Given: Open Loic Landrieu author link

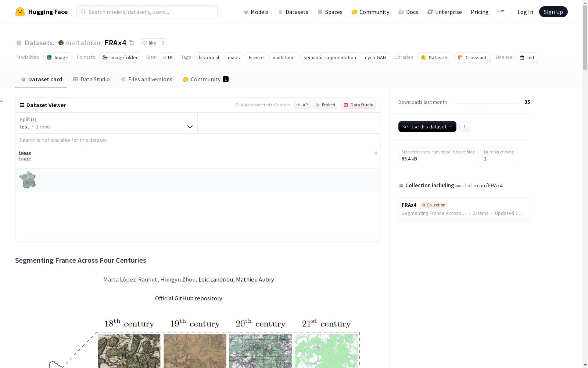Looking at the screenshot, I should [216, 280].
